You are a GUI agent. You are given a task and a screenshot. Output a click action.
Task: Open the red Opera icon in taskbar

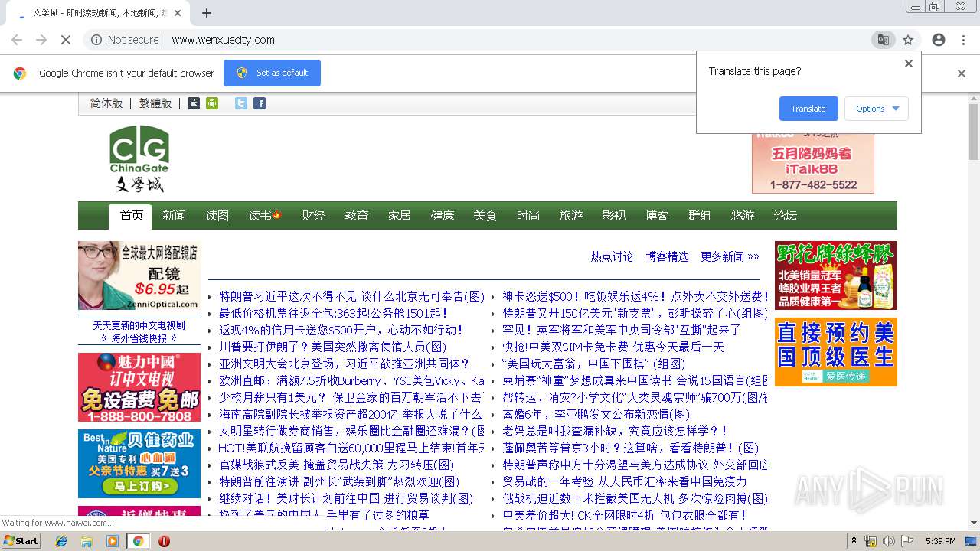[164, 541]
